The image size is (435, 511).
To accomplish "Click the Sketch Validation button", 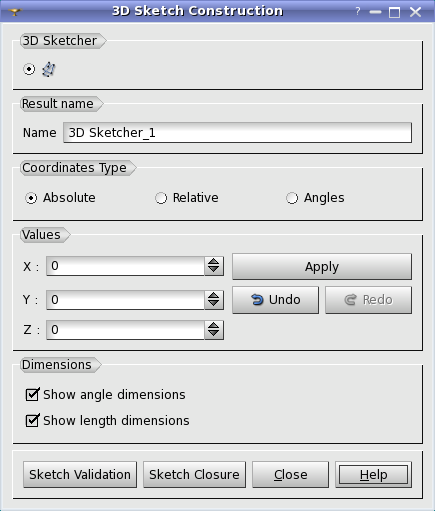I will point(80,475).
